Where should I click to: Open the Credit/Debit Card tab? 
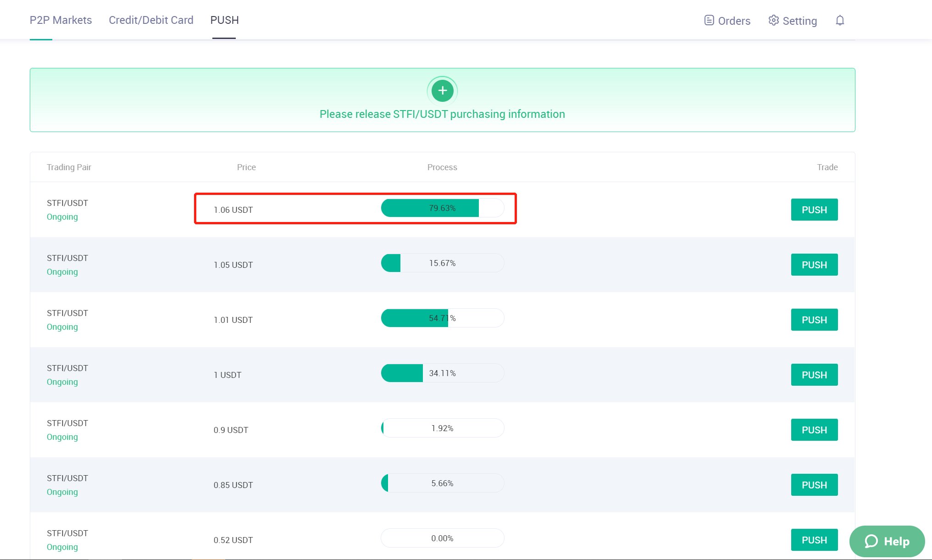coord(151,20)
